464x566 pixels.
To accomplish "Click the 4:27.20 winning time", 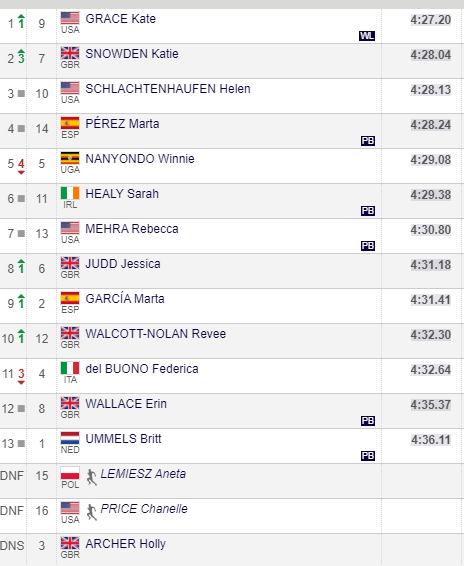I will 431,20.
